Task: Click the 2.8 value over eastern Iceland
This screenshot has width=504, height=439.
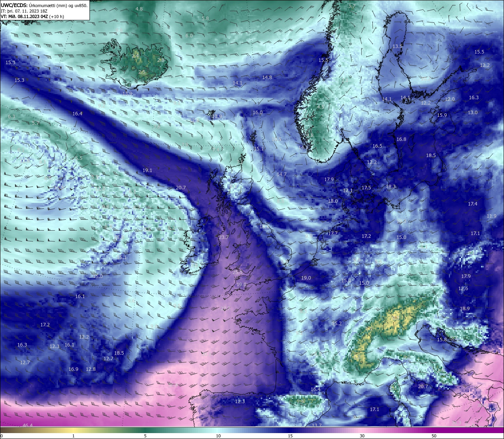Action: (x=161, y=60)
